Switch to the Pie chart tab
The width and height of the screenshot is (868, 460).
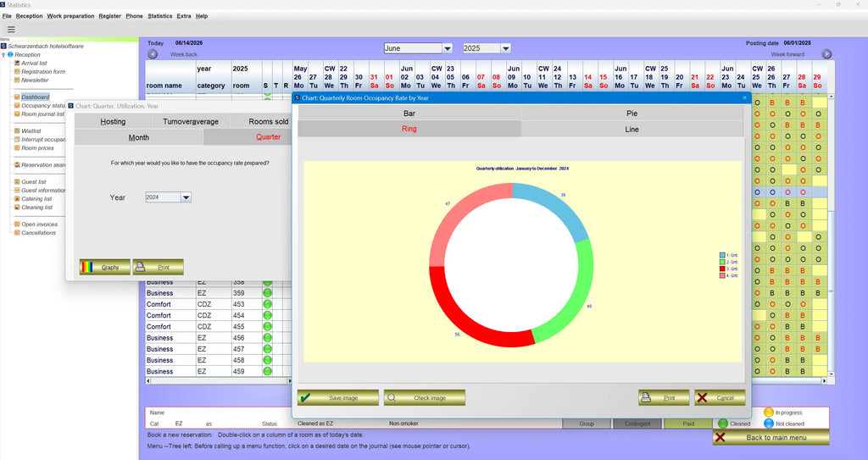pos(632,113)
